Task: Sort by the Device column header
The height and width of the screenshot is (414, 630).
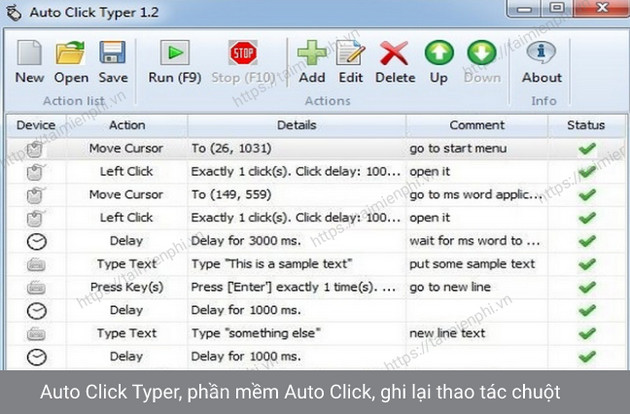Action: (36, 125)
